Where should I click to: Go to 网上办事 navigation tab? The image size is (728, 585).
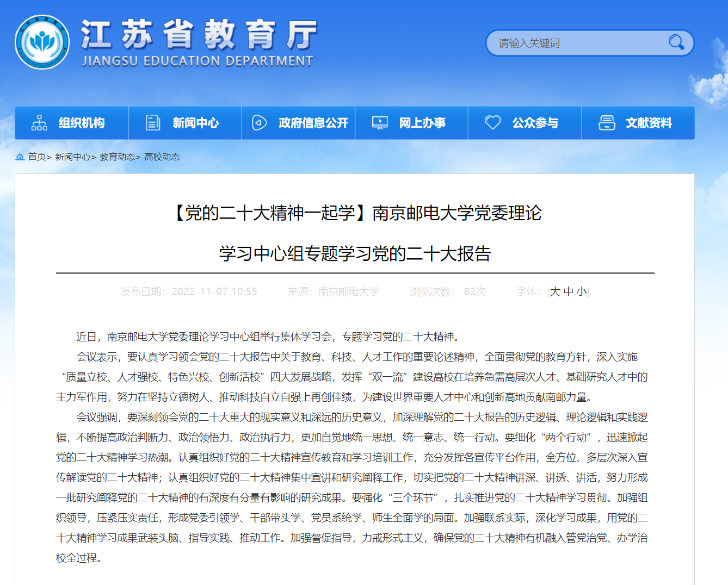[x=422, y=123]
